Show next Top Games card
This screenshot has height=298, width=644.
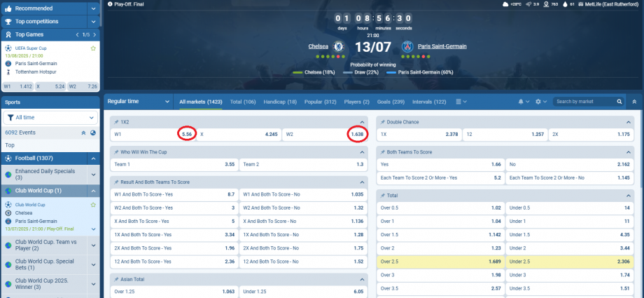[x=94, y=35]
